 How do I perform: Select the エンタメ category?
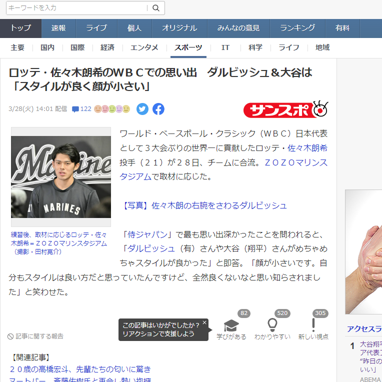[144, 48]
